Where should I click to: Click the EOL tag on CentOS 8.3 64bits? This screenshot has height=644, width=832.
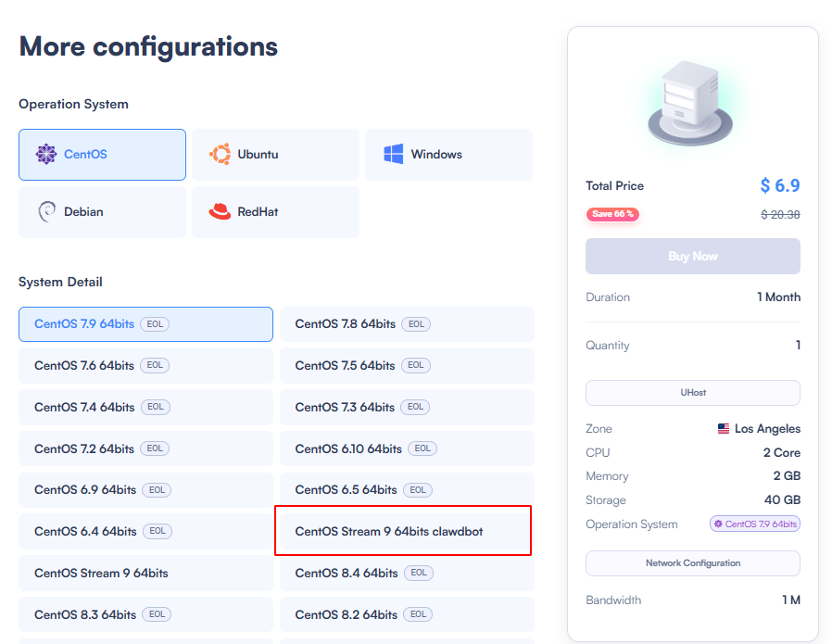[157, 614]
